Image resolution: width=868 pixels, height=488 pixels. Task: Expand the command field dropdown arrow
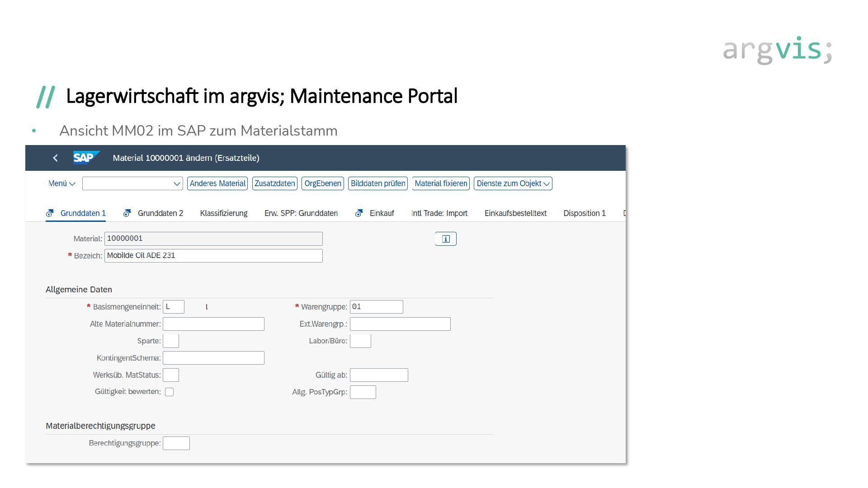point(177,183)
